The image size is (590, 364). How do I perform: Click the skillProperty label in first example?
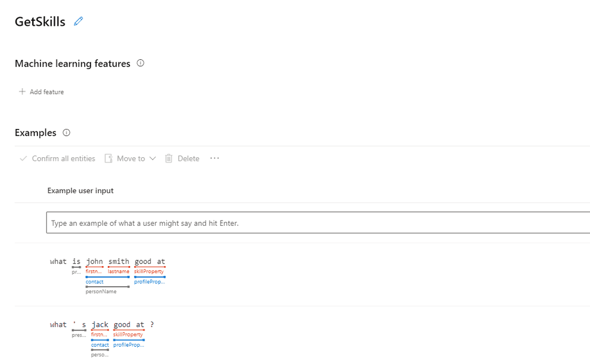click(150, 271)
